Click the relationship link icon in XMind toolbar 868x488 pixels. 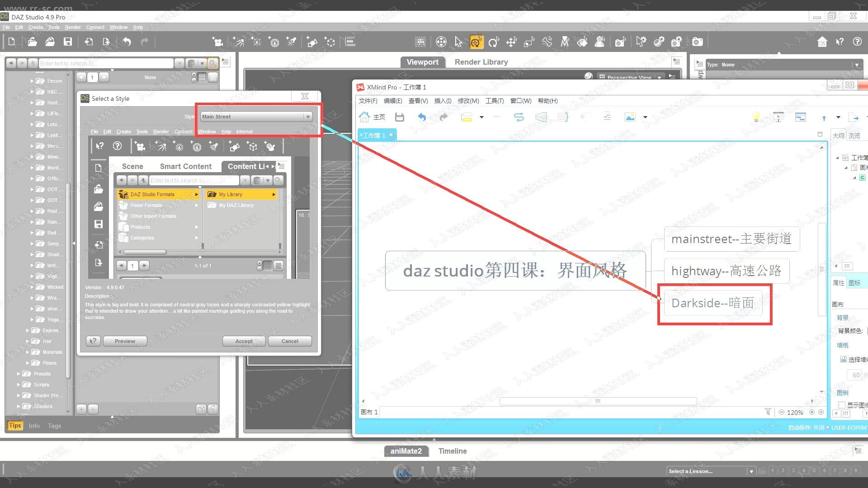pos(519,117)
